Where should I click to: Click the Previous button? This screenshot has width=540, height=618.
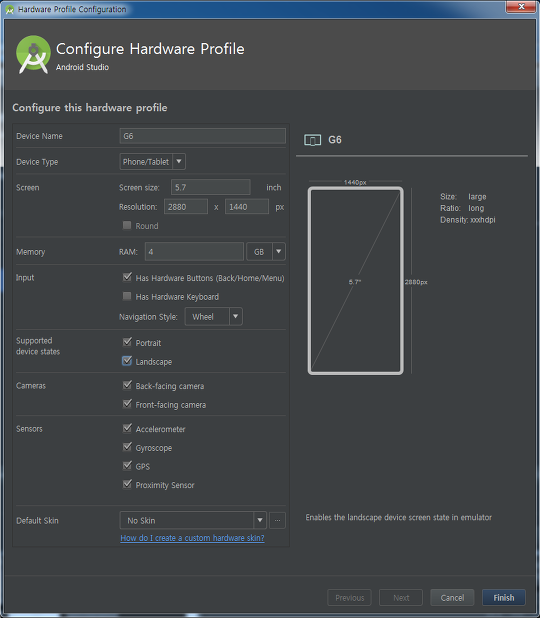tap(349, 598)
